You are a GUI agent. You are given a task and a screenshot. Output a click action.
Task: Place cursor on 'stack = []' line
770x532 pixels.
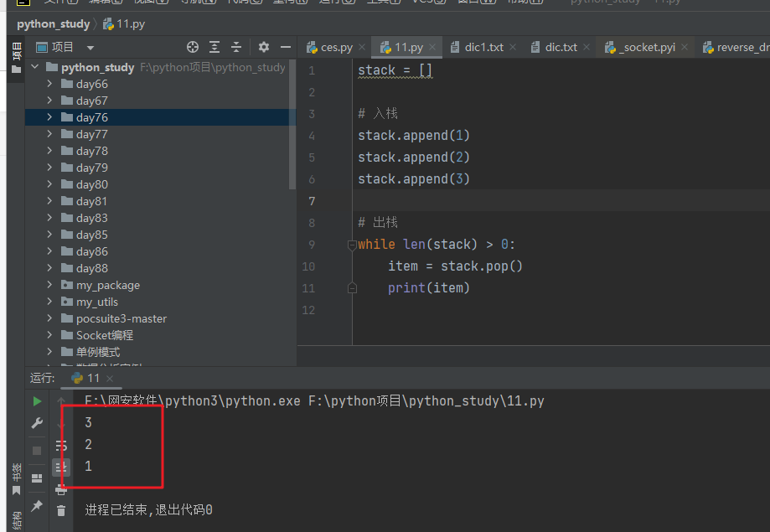tap(395, 70)
